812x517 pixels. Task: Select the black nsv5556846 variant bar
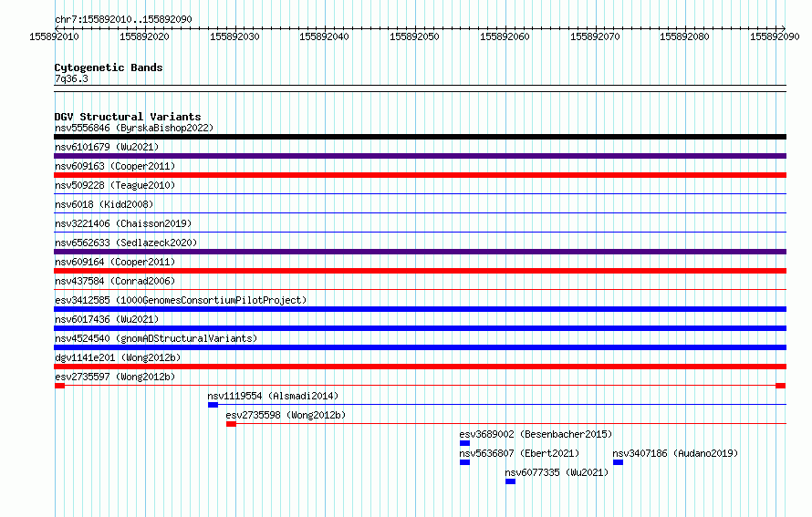click(420, 137)
